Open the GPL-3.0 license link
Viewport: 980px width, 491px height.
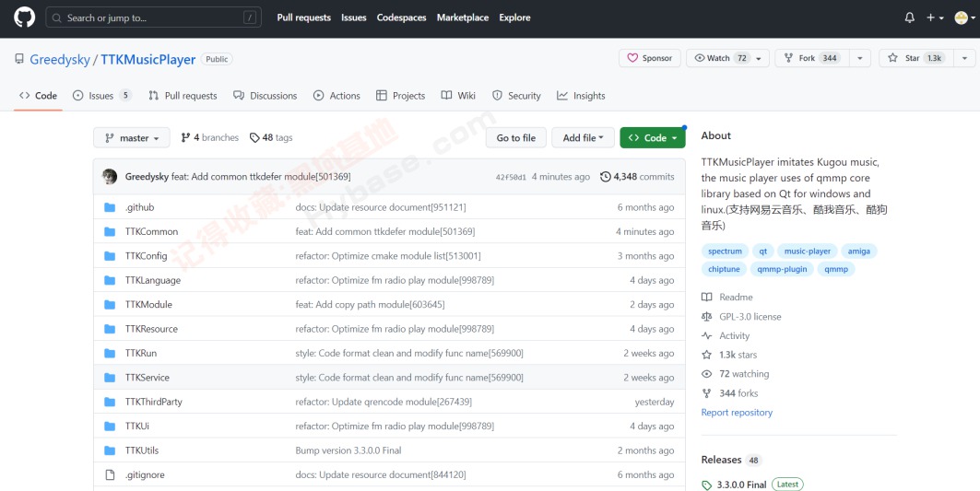click(x=741, y=317)
